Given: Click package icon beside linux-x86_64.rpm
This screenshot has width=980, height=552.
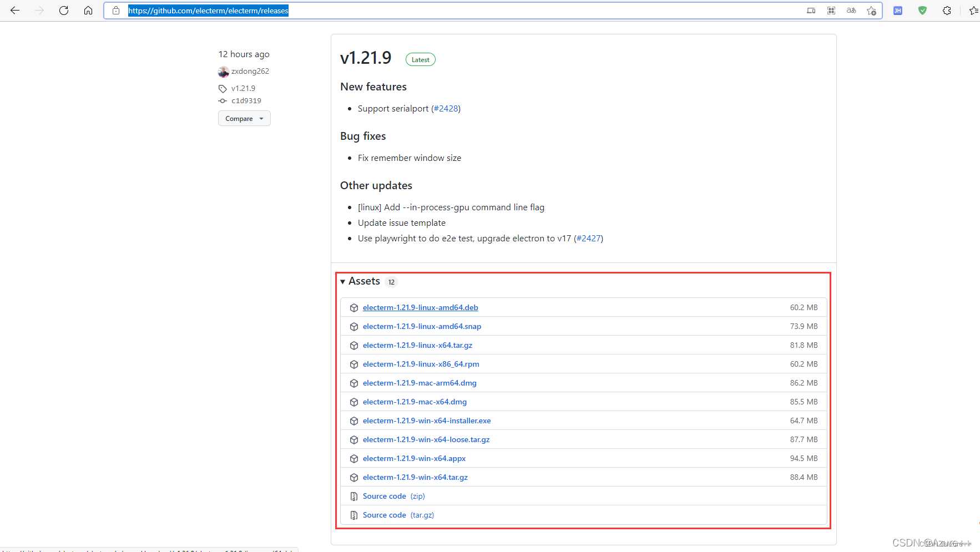Looking at the screenshot, I should (x=354, y=364).
